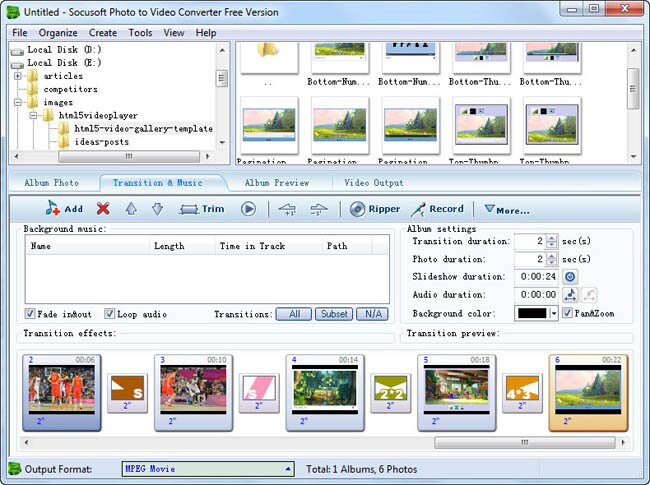Viewport: 650px width, 485px height.
Task: Toggle the Pan&Zoom checkbox
Action: [567, 313]
